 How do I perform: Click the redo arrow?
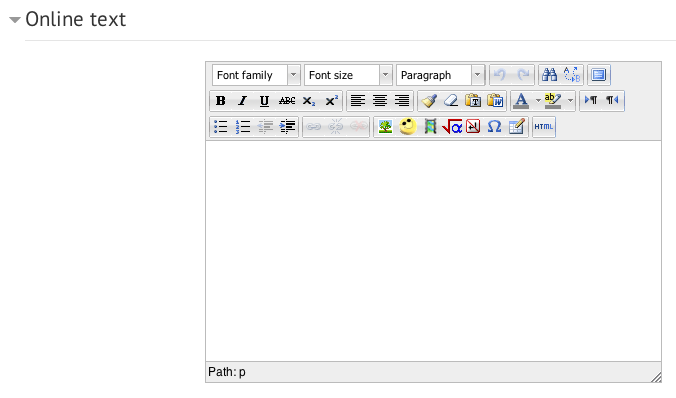coord(523,75)
